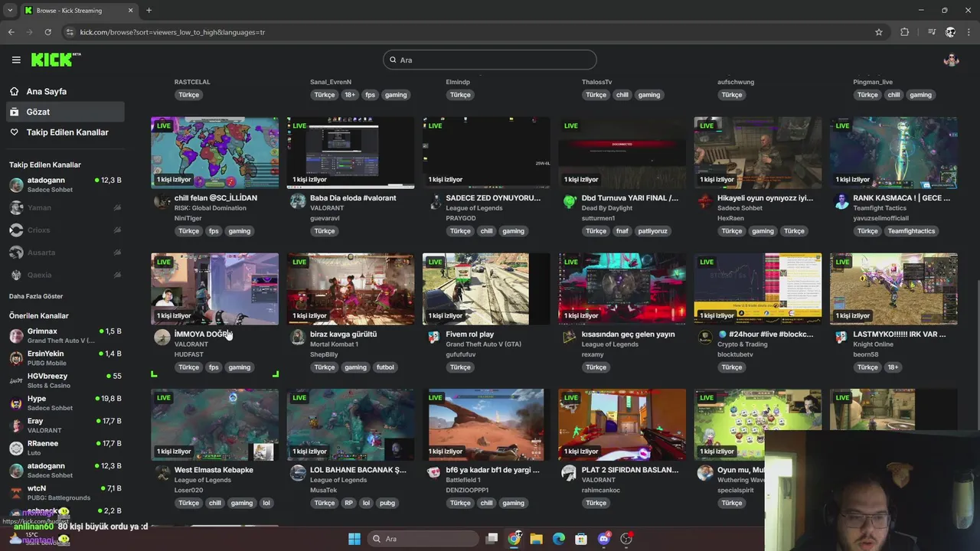Click HexRaen channel avatar

[x=705, y=201]
